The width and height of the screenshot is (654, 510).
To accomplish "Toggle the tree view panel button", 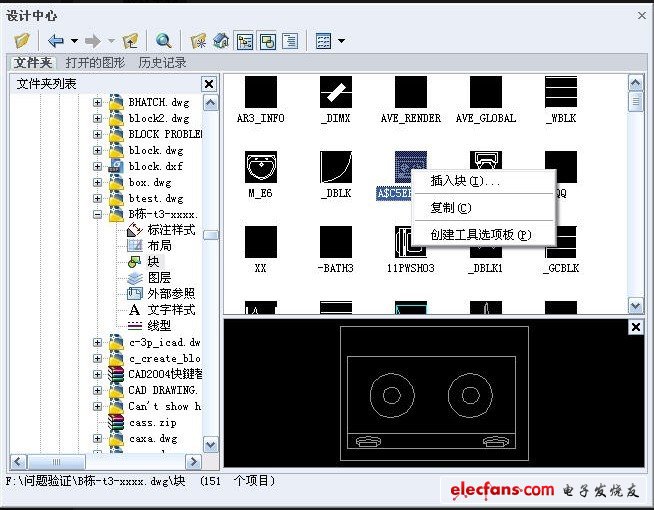I will pyautogui.click(x=245, y=41).
